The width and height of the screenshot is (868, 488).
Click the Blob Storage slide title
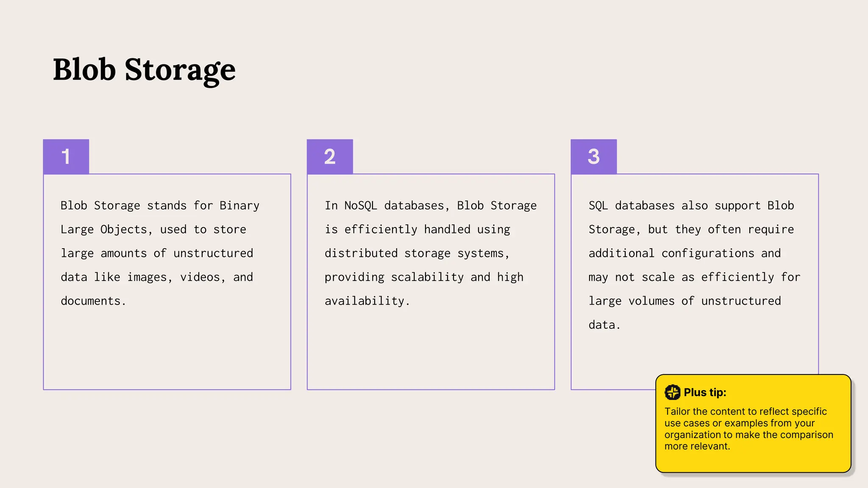point(144,70)
